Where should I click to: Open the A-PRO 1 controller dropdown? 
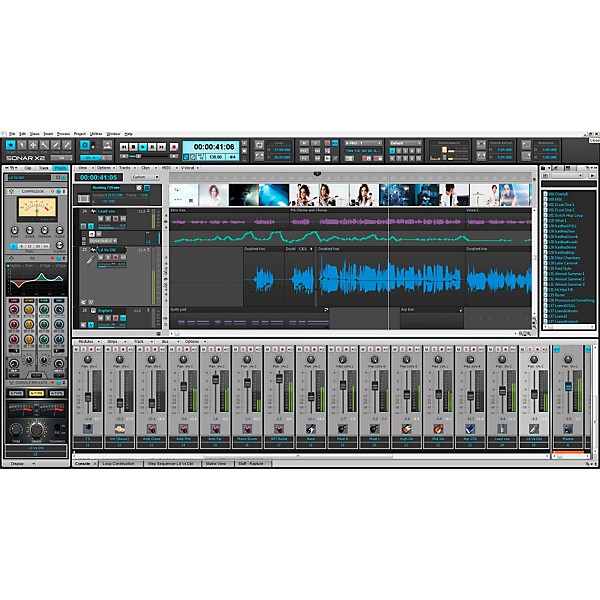[363, 143]
